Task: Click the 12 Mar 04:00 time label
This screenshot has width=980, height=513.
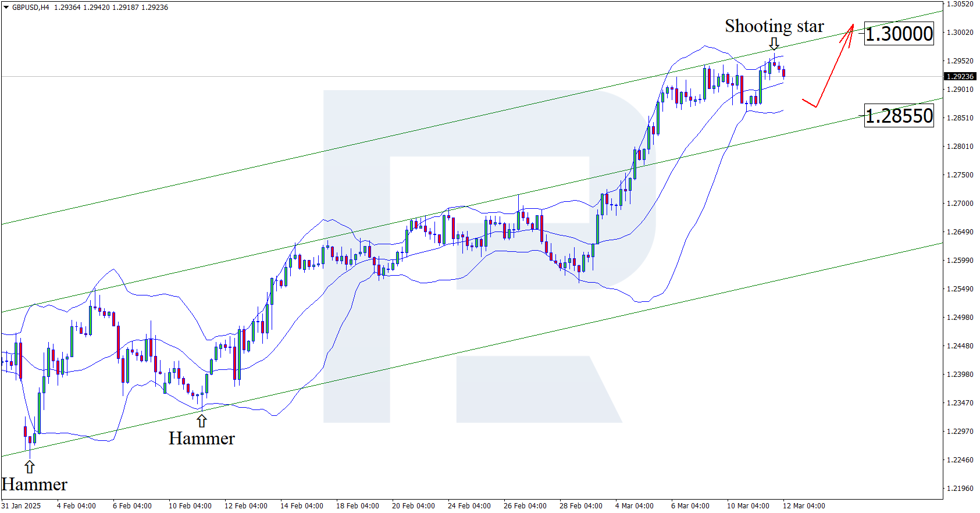Action: point(804,506)
